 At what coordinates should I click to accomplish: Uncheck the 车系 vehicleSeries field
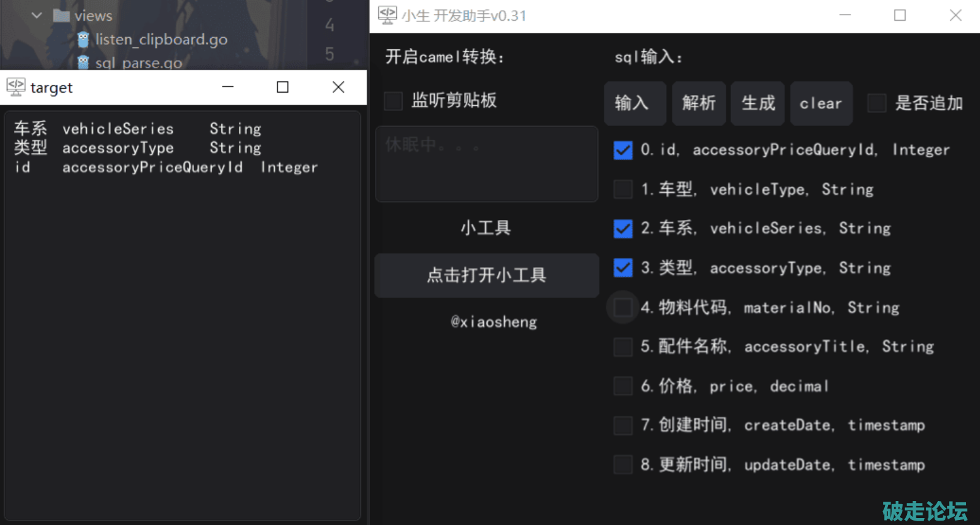pyautogui.click(x=623, y=228)
